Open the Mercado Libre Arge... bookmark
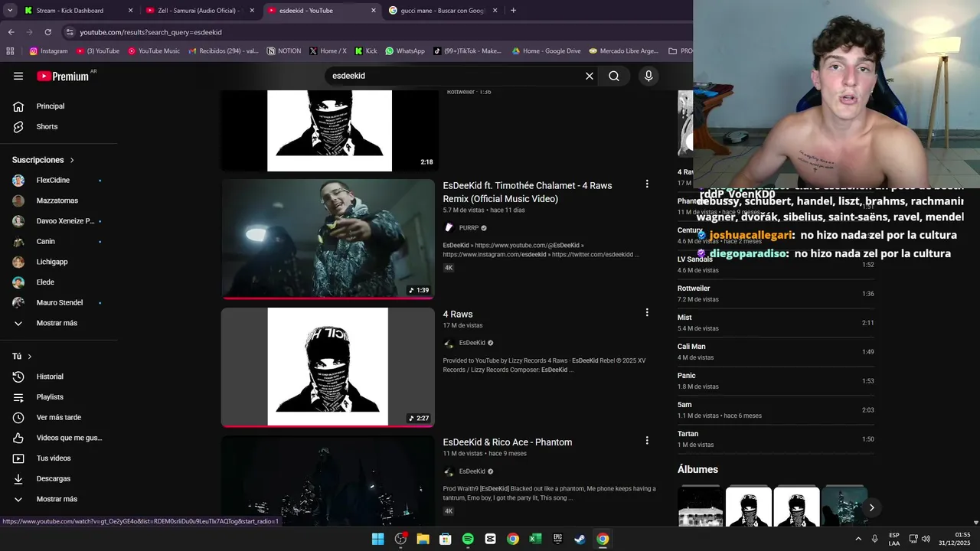This screenshot has width=980, height=551. coord(624,51)
